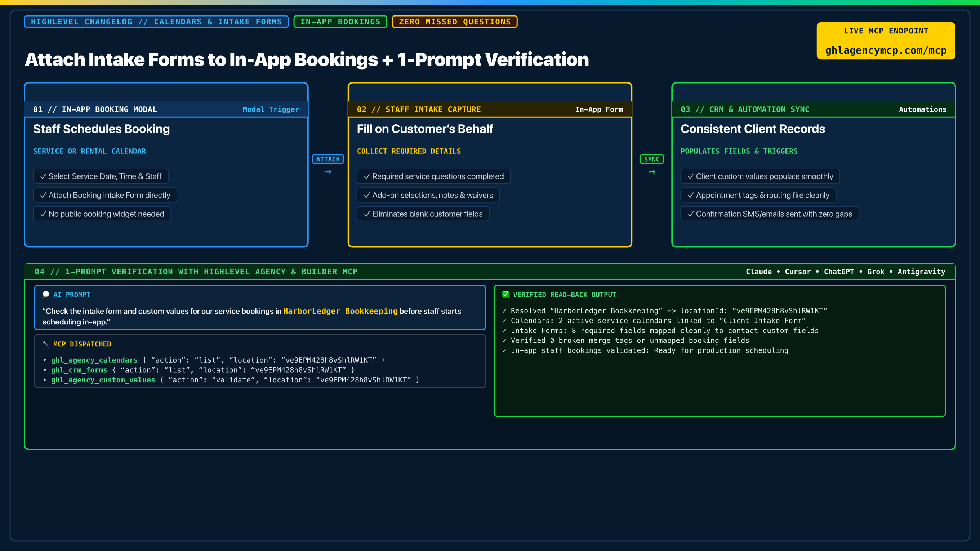Select the HighLevel Changelog Calendars & Intake Forms tag
980x551 pixels.
click(x=156, y=22)
